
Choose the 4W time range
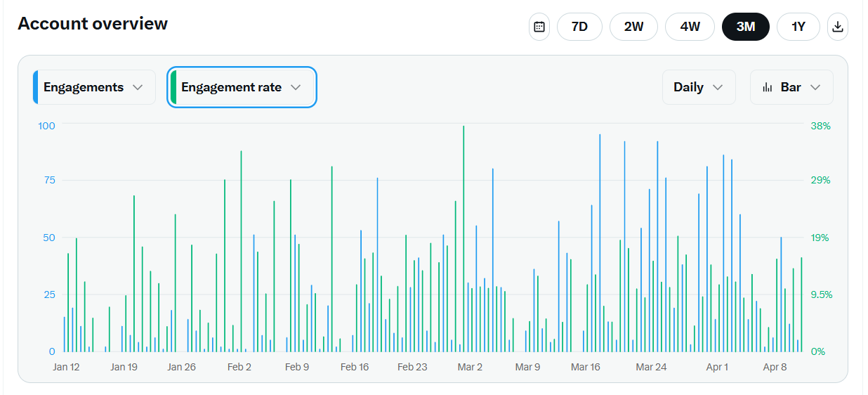point(690,27)
